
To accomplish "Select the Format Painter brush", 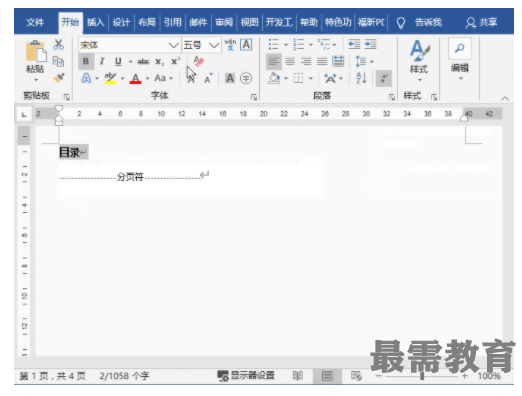I will click(x=59, y=78).
